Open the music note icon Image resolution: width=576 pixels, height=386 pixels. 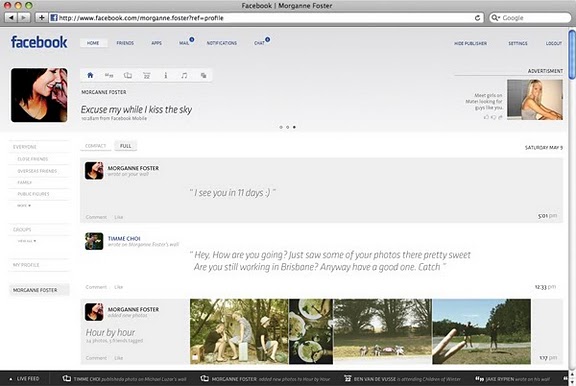[x=184, y=75]
